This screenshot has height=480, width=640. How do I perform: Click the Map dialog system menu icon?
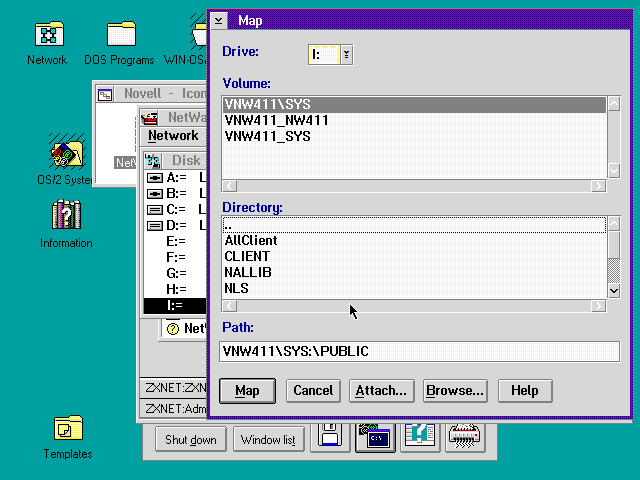219,20
